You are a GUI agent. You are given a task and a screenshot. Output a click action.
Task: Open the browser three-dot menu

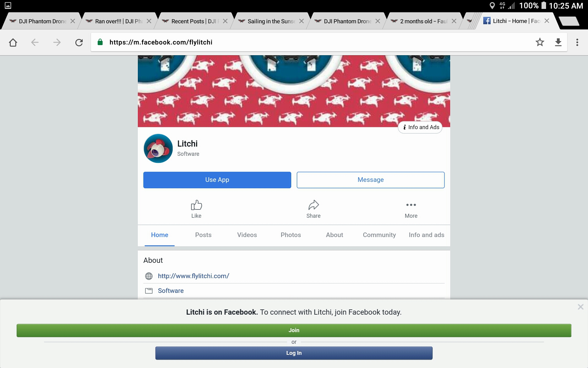[577, 42]
